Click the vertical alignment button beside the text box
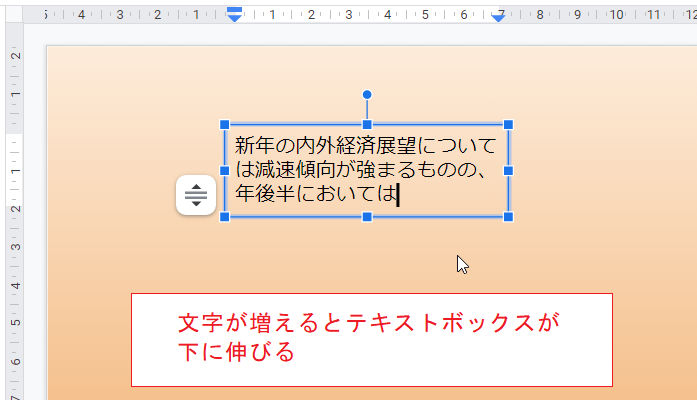The height and width of the screenshot is (400, 697). point(196,195)
